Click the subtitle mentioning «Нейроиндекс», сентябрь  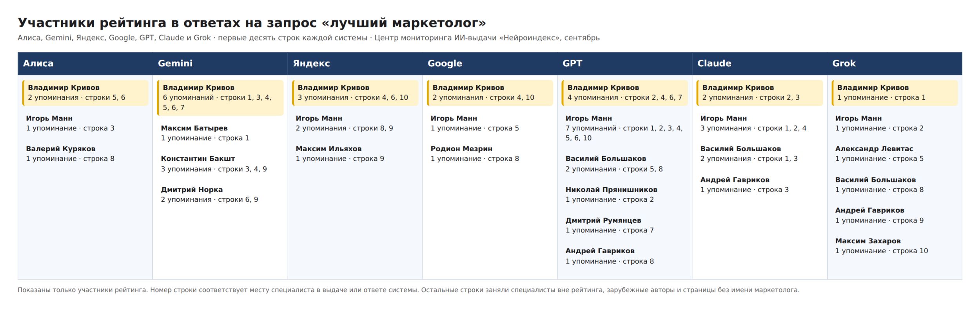point(309,38)
